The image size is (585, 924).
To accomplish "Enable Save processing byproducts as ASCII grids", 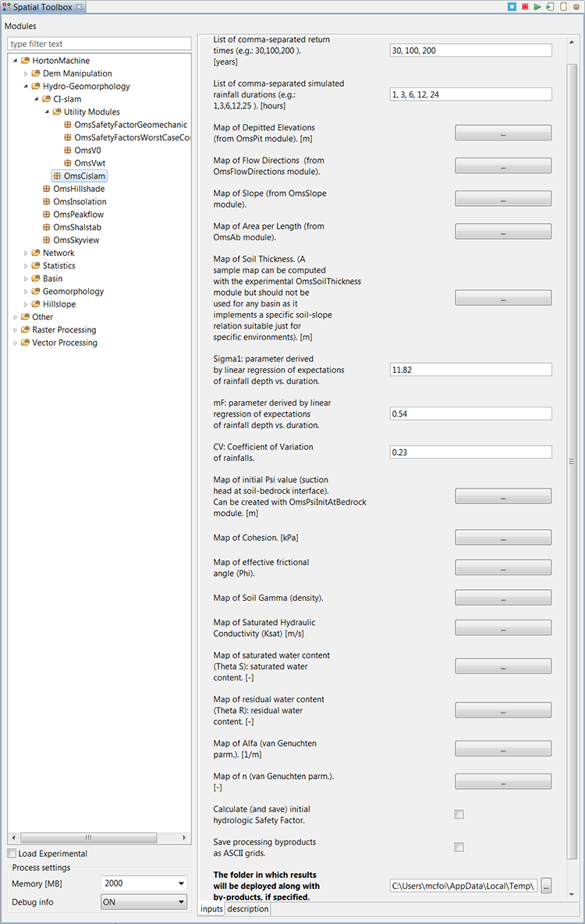I will pyautogui.click(x=459, y=848).
